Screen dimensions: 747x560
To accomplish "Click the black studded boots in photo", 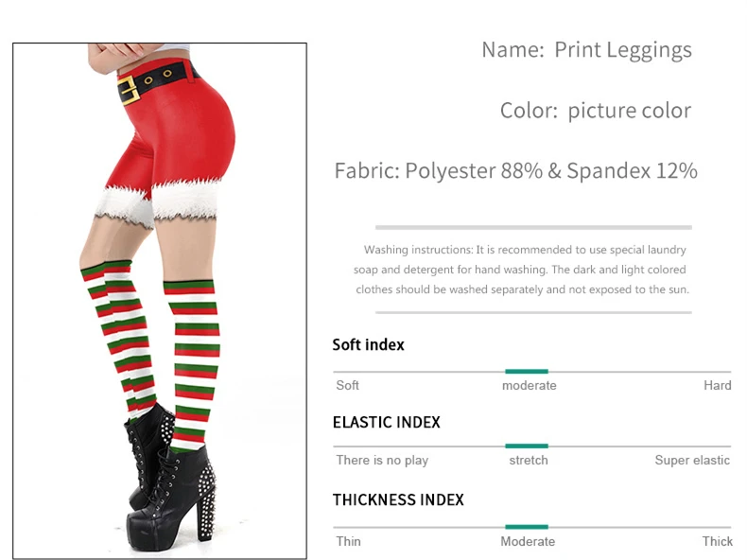I will point(171,479).
